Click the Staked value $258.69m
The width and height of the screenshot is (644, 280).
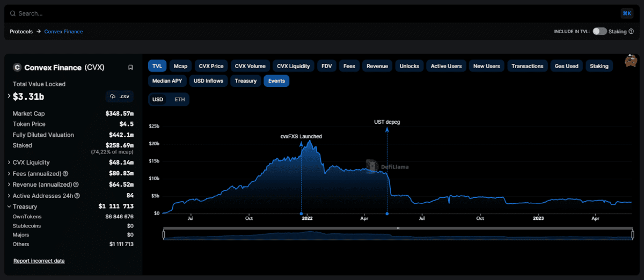coord(120,145)
